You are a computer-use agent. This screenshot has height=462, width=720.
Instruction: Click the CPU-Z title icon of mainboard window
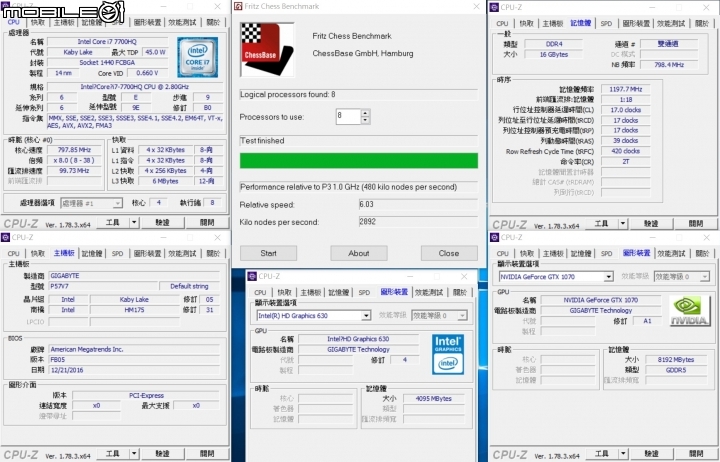(6, 237)
